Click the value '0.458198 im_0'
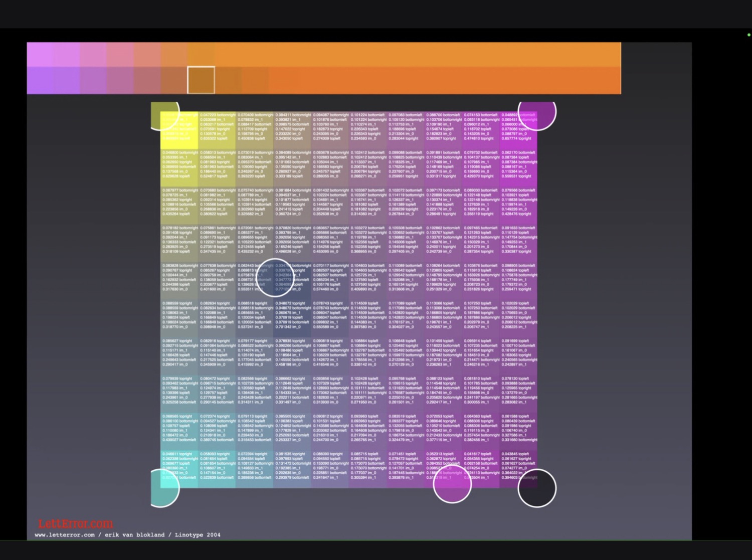 point(288,364)
